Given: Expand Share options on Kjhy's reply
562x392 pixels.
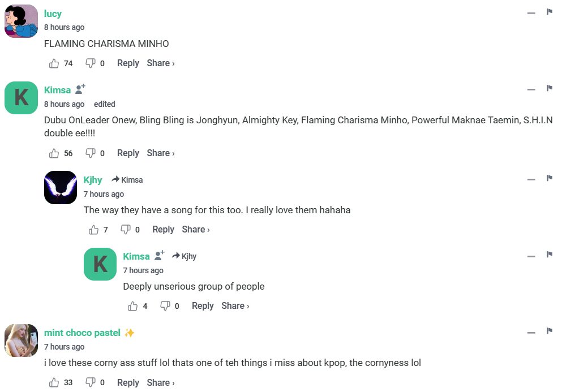Looking at the screenshot, I should (x=196, y=230).
